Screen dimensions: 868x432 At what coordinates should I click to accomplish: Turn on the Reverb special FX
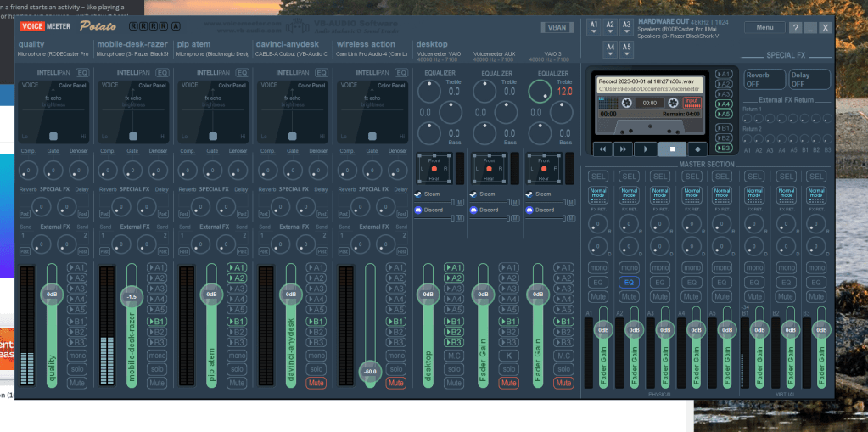(764, 79)
